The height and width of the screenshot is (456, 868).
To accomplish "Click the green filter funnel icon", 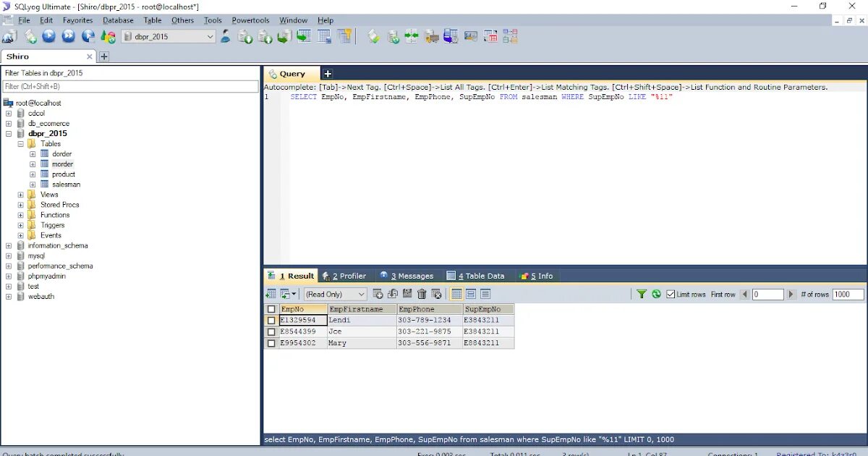I will 642,294.
